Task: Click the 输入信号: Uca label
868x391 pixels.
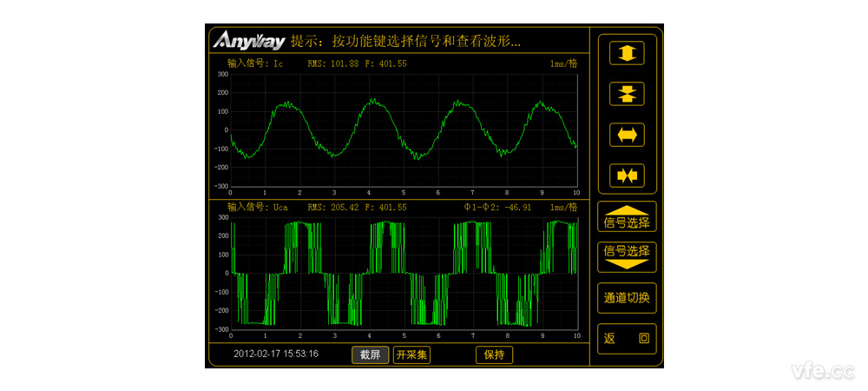Action: point(258,208)
